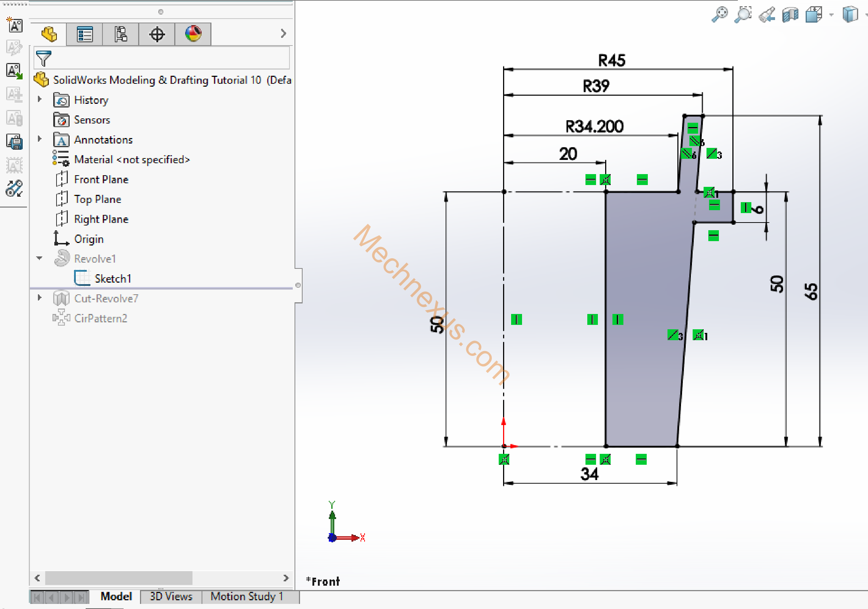
Task: Switch to the ConfigurationManager tab icon
Action: coord(121,34)
